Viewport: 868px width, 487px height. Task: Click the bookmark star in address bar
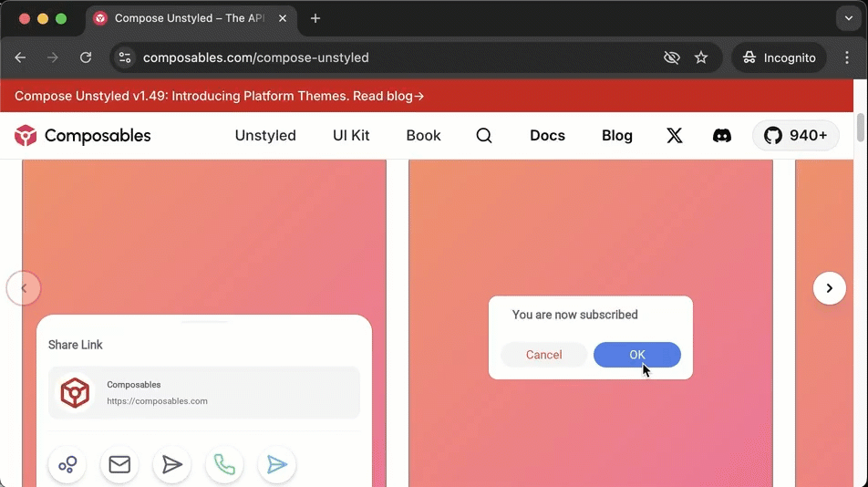pos(701,57)
